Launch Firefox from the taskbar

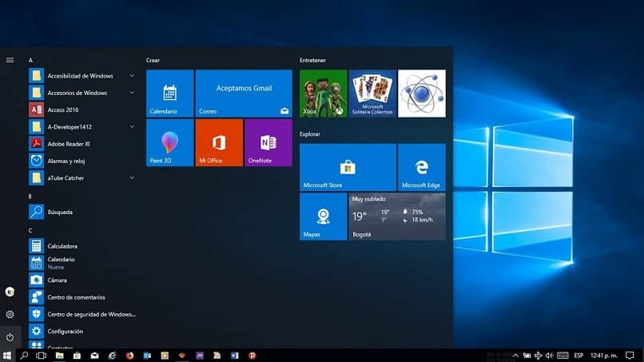coord(129,356)
